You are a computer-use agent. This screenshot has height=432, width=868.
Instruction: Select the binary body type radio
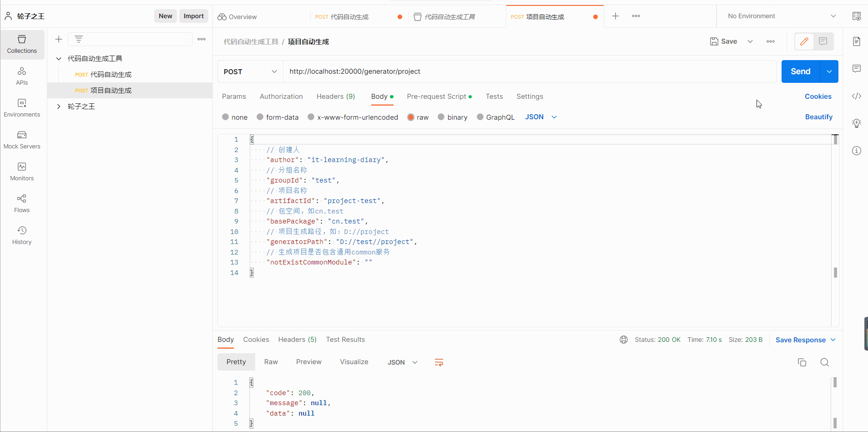click(x=441, y=117)
